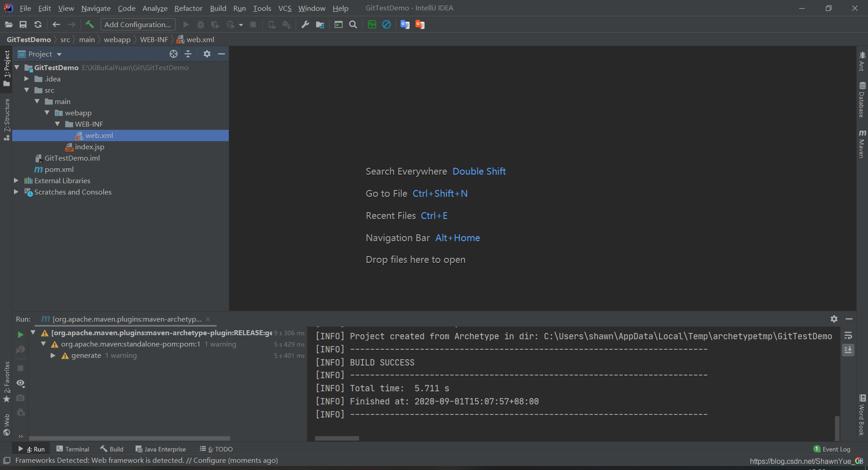Click the Build project hammer icon

click(90, 24)
